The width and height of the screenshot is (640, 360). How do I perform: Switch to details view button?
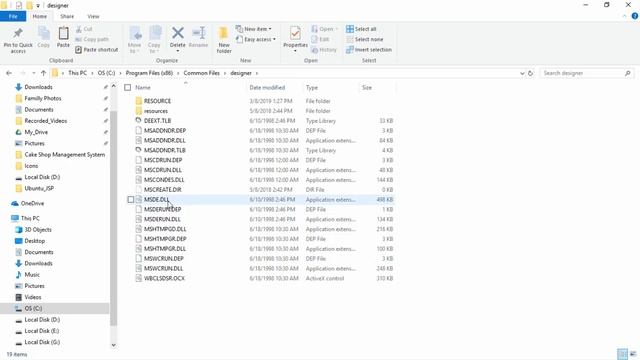[622, 354]
